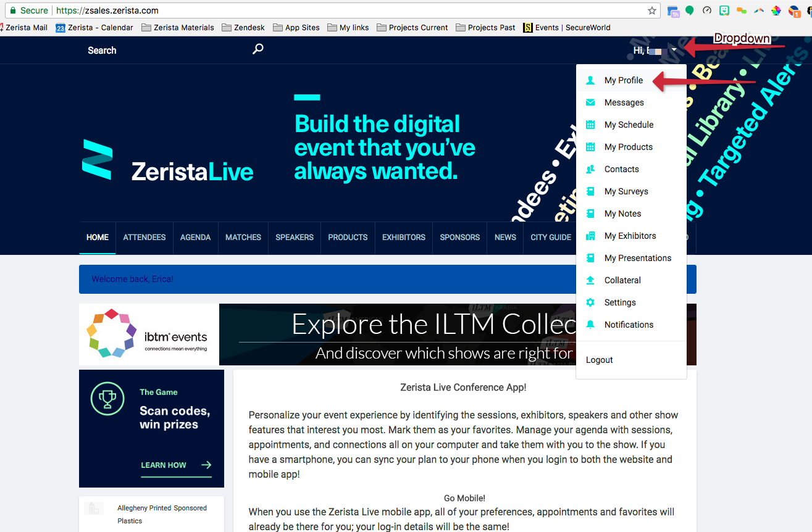Click the My Schedule calendar icon
The image size is (812, 532).
[590, 125]
